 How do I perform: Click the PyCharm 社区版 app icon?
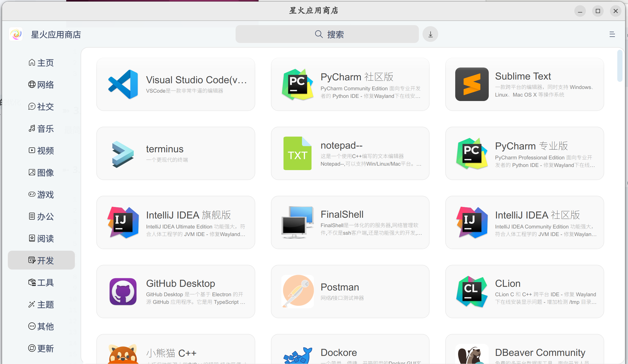[x=298, y=84]
